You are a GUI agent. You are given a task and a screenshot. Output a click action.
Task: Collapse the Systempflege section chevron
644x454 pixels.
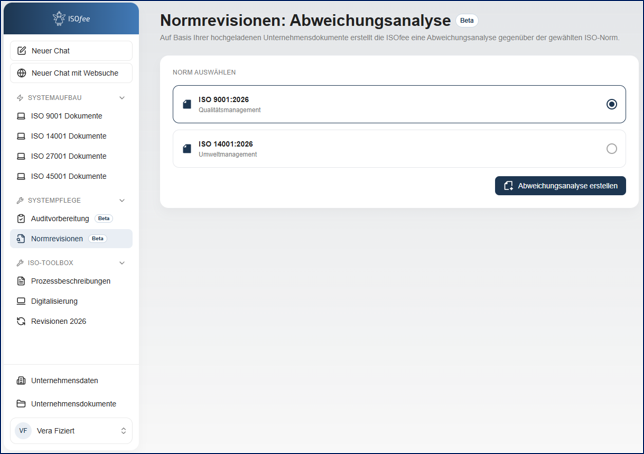(x=122, y=200)
